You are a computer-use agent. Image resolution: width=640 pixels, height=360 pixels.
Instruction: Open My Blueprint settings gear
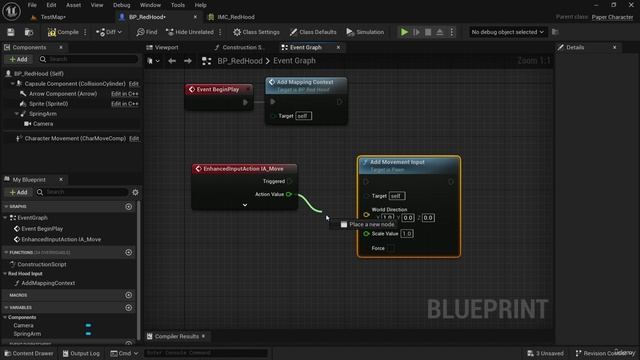135,192
